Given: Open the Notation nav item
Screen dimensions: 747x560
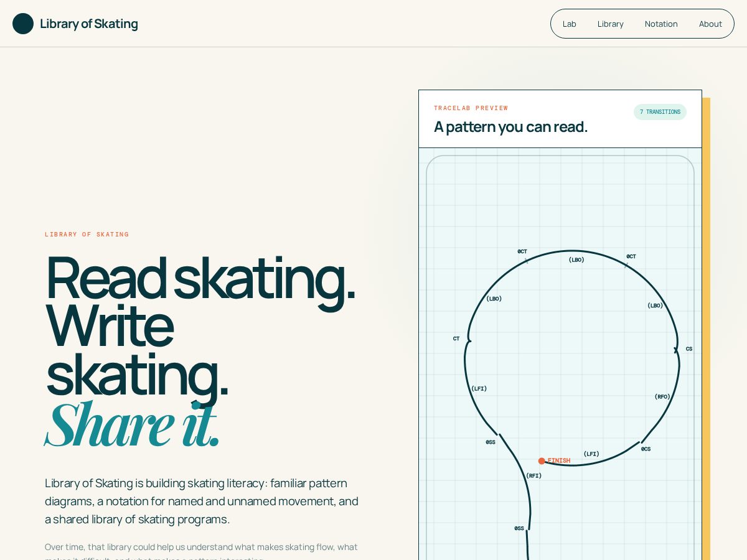Looking at the screenshot, I should 661,24.
